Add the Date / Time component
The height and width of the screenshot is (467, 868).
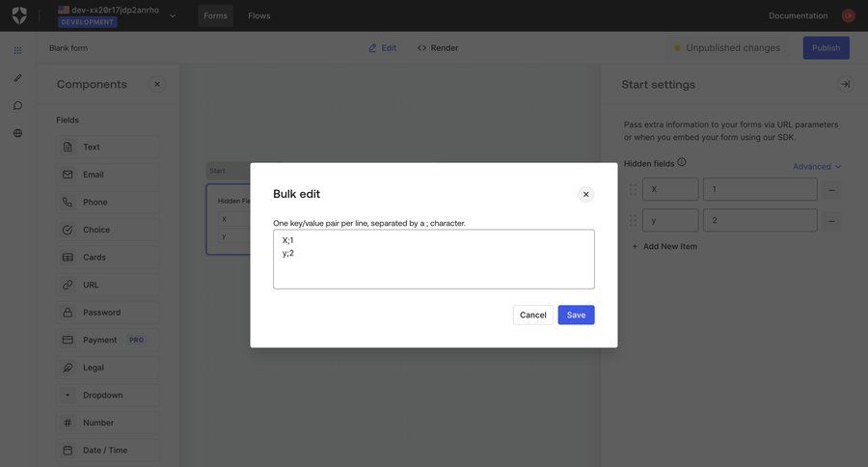tap(107, 451)
